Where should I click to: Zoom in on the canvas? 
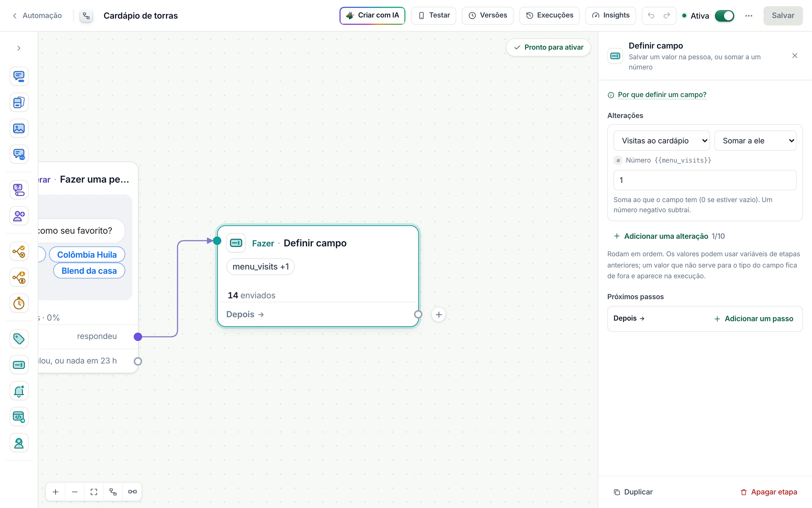pos(56,492)
